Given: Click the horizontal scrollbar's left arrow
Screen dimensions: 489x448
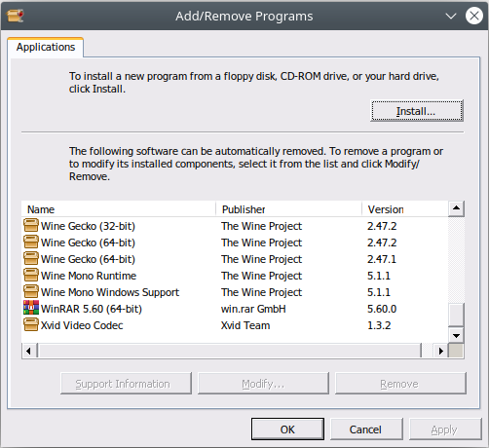Looking at the screenshot, I should 29,351.
